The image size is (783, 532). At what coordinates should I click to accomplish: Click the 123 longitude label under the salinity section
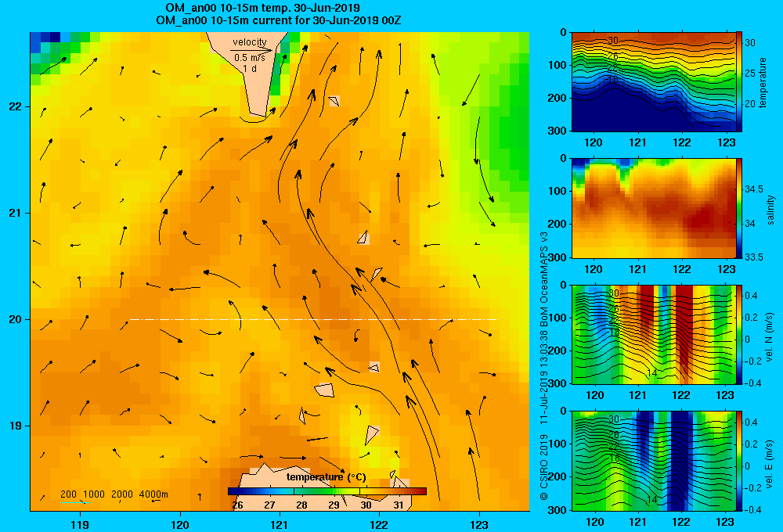click(726, 269)
